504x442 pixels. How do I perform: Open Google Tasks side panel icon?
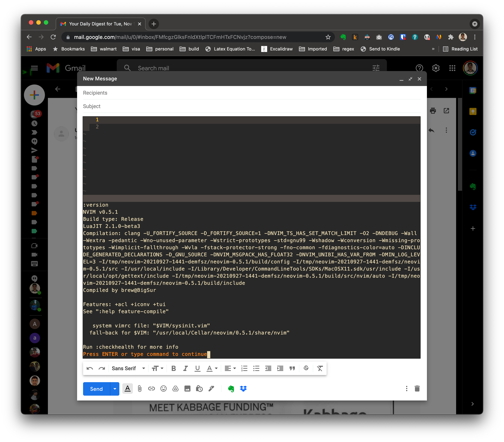(x=473, y=132)
